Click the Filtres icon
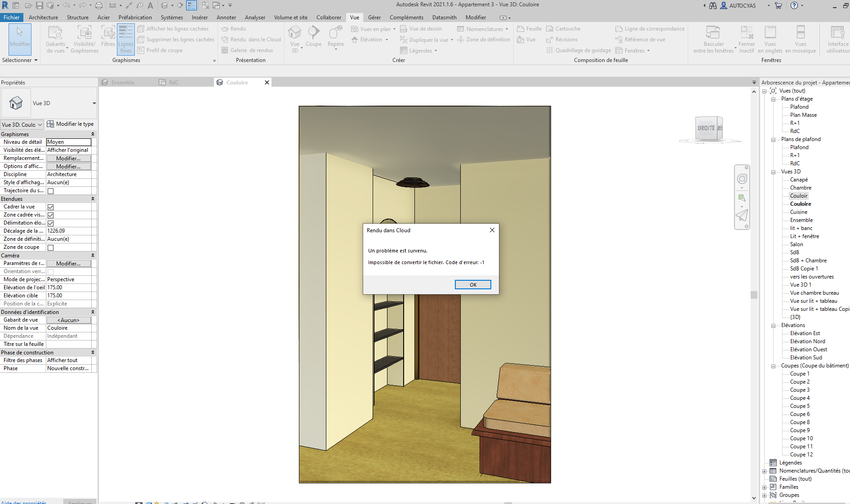The image size is (850, 504). click(x=108, y=36)
